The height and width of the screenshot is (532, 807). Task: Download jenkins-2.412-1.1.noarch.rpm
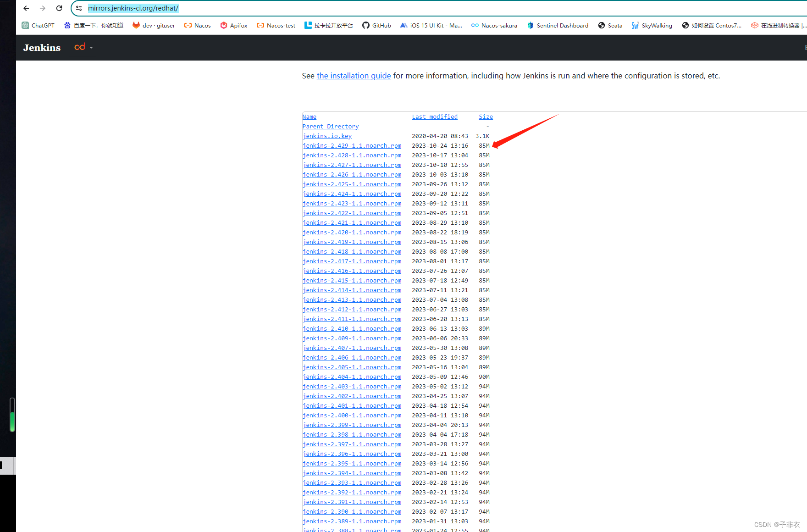point(352,310)
